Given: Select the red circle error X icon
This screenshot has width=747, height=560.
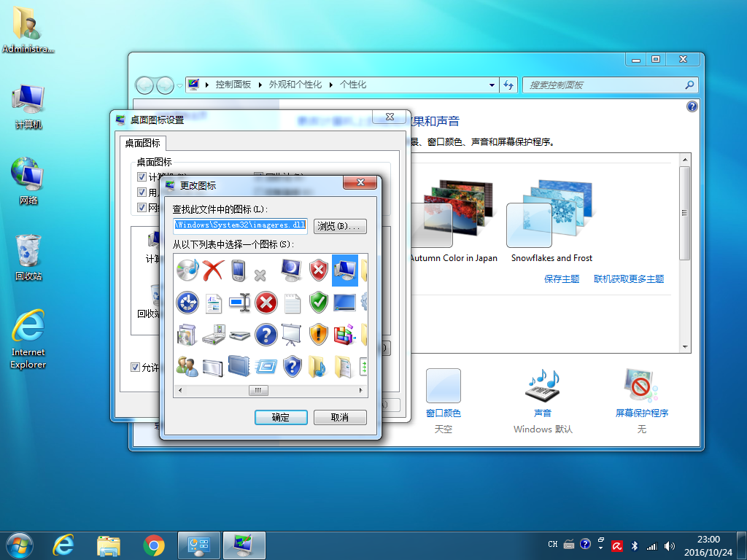Looking at the screenshot, I should point(266,303).
